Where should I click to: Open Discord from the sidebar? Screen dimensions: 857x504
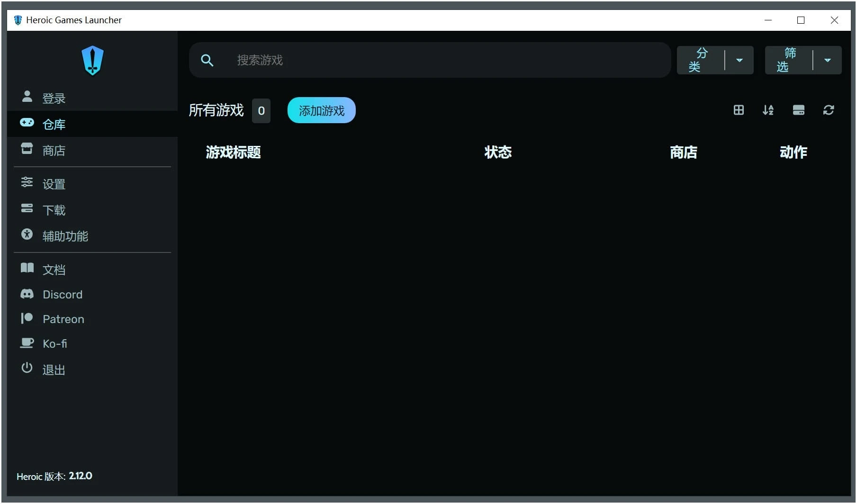62,295
